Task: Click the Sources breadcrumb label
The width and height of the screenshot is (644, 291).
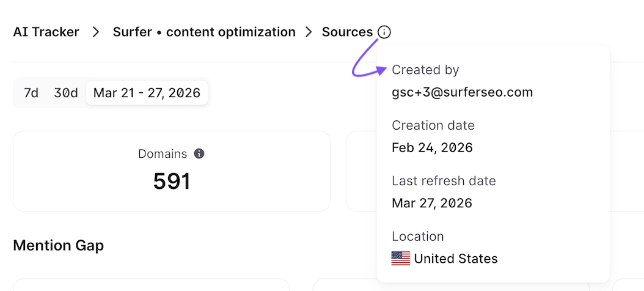Action: point(347,32)
